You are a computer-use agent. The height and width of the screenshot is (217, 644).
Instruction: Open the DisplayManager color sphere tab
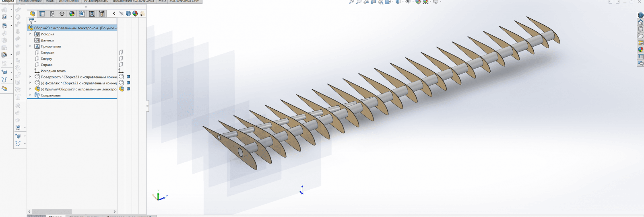72,14
